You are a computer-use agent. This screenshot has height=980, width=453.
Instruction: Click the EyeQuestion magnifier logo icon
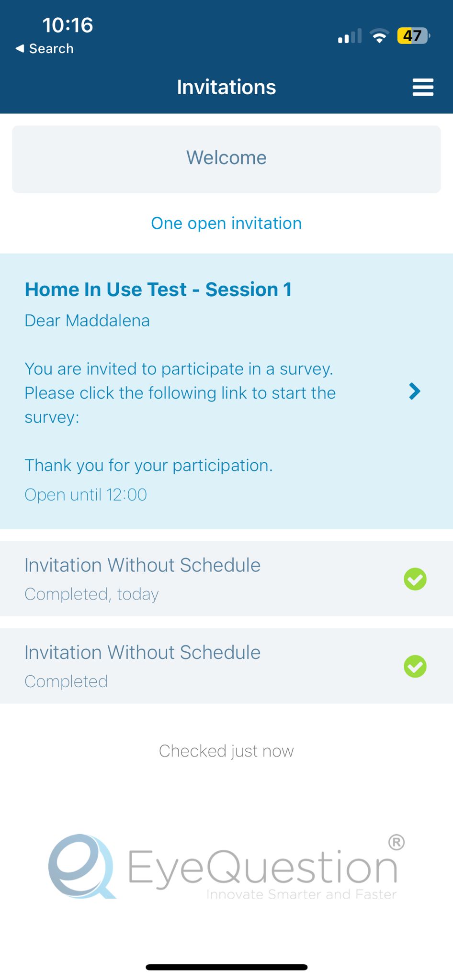[80, 866]
